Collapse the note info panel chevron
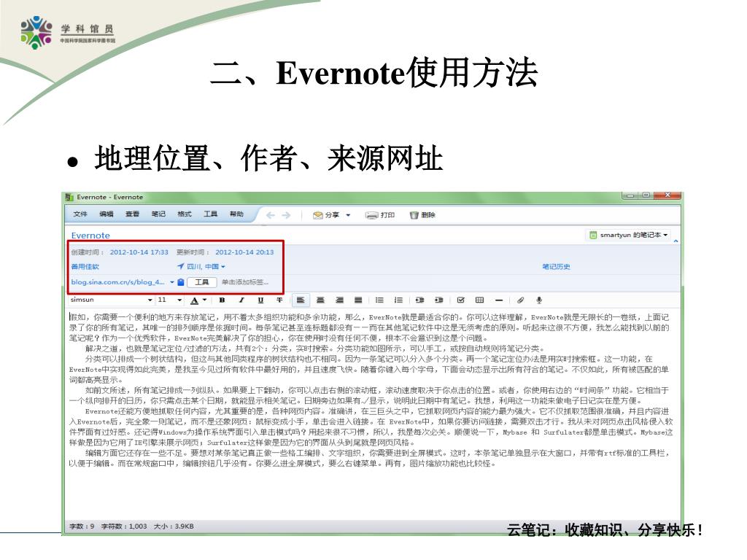This screenshot has width=747, height=560. pos(676,241)
